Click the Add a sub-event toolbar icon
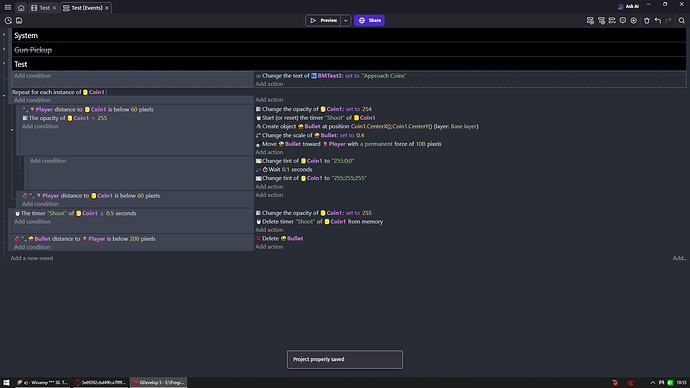This screenshot has height=388, width=690. coord(601,21)
